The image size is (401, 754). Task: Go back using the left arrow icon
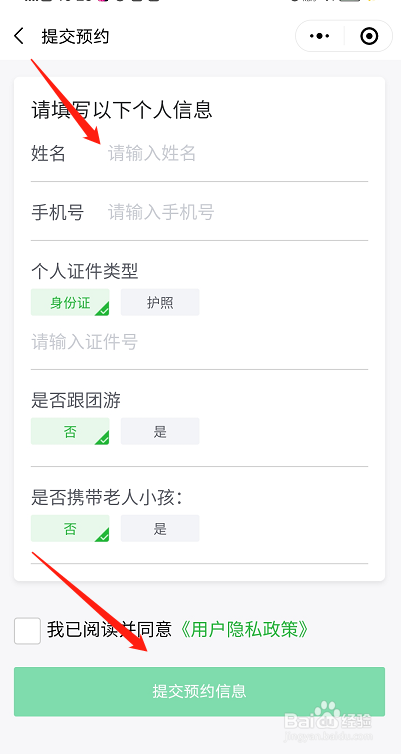19,36
